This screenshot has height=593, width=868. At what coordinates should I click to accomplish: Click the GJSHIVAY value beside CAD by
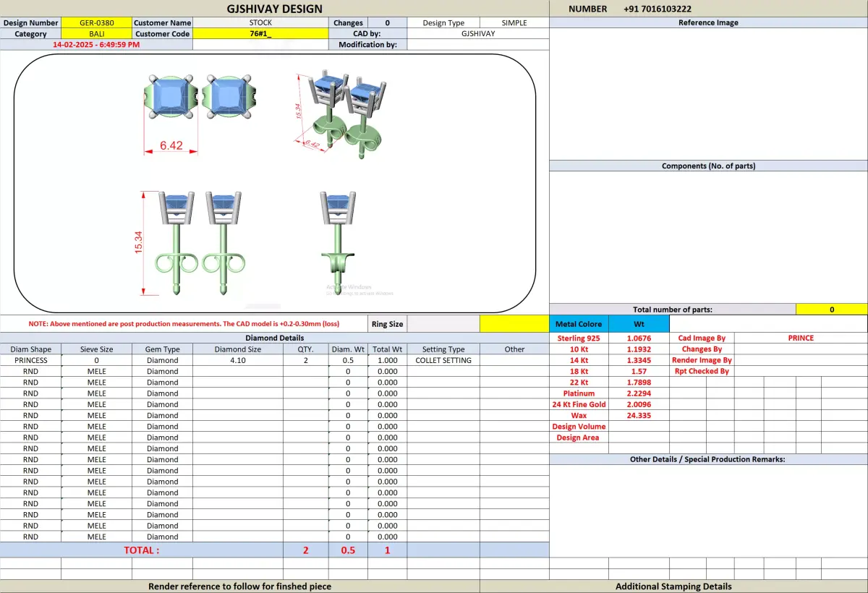point(478,34)
